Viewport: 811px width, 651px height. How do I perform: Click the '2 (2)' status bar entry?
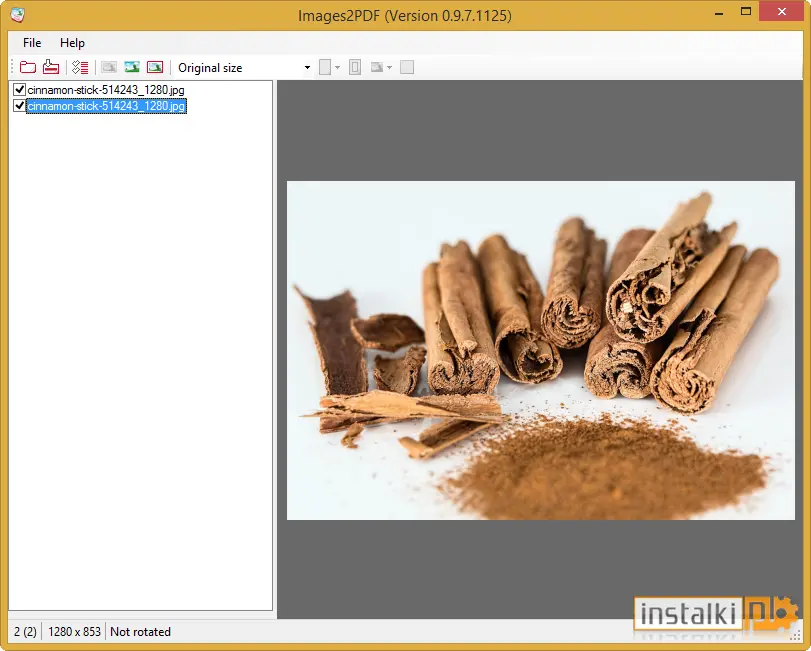(x=25, y=632)
